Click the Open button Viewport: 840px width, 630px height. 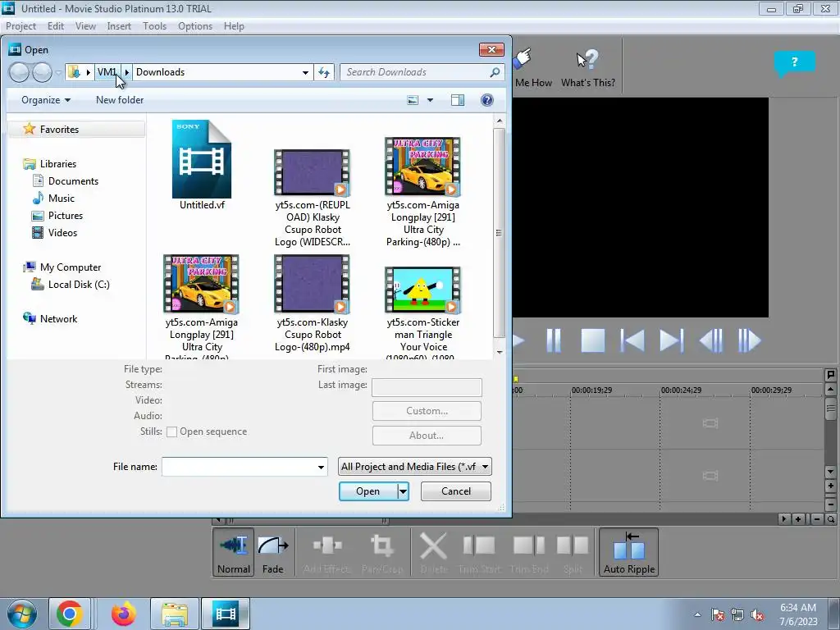pyautogui.click(x=368, y=491)
